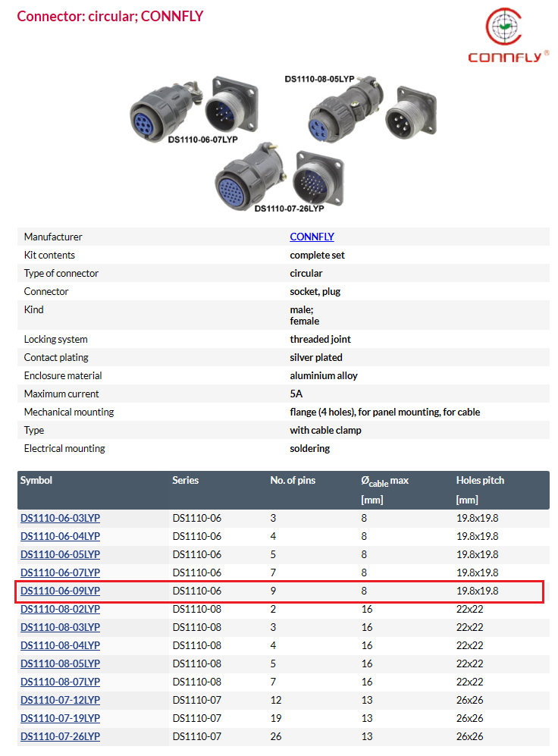Click the flange (4 holes) mechanical mounting value
Image resolution: width=558 pixels, height=756 pixels.
[x=385, y=413]
